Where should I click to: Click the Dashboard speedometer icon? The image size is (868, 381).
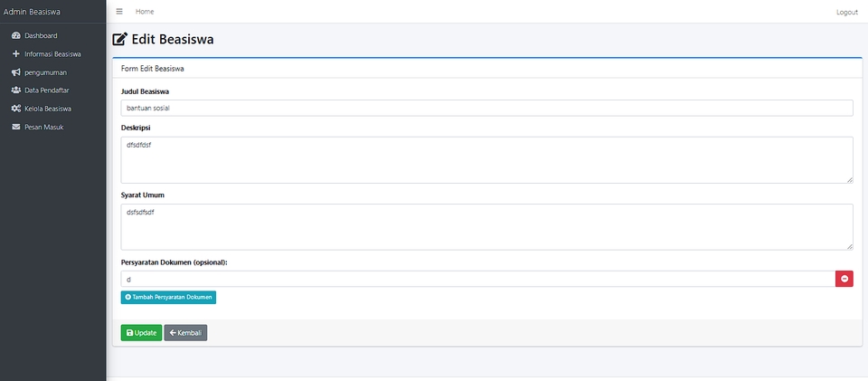(15, 35)
